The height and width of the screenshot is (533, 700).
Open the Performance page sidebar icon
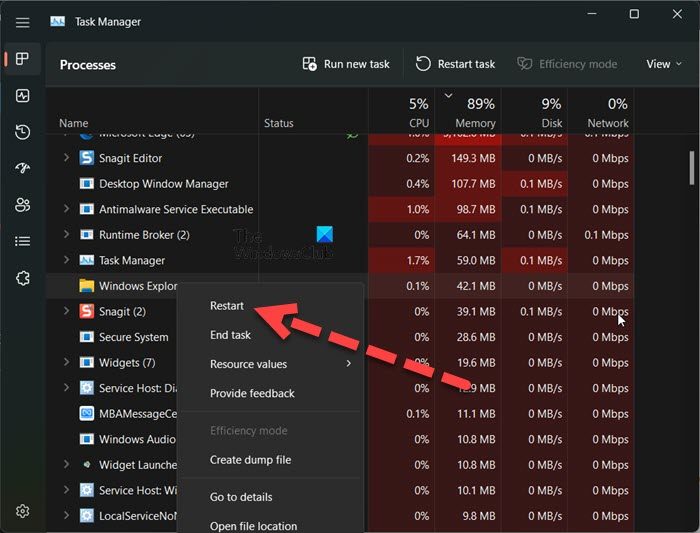(22, 96)
